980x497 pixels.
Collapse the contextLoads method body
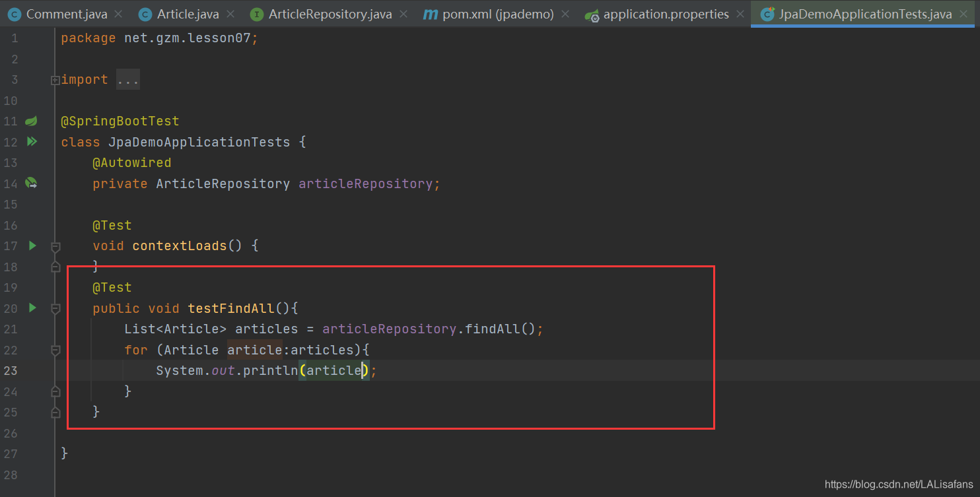coord(55,246)
